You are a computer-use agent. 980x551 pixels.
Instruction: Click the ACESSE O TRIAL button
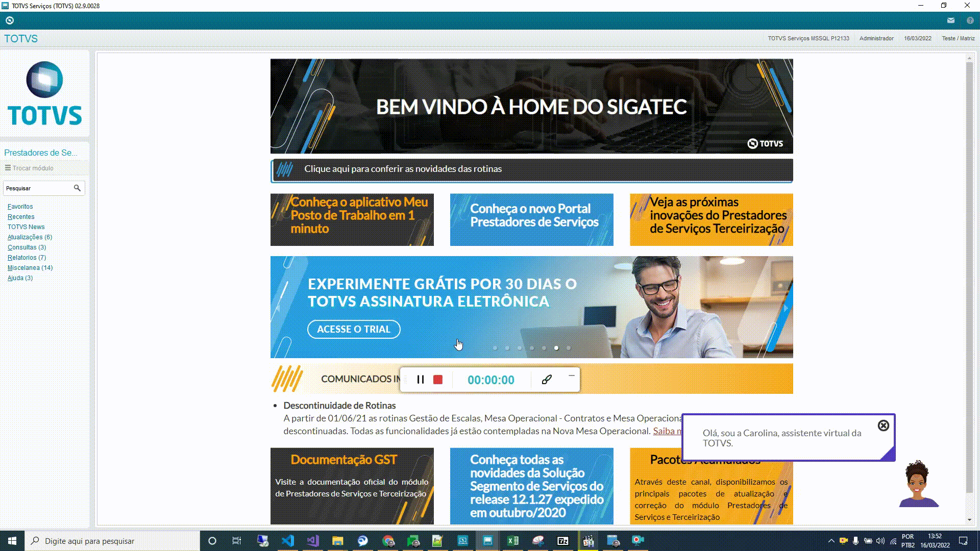[354, 329]
